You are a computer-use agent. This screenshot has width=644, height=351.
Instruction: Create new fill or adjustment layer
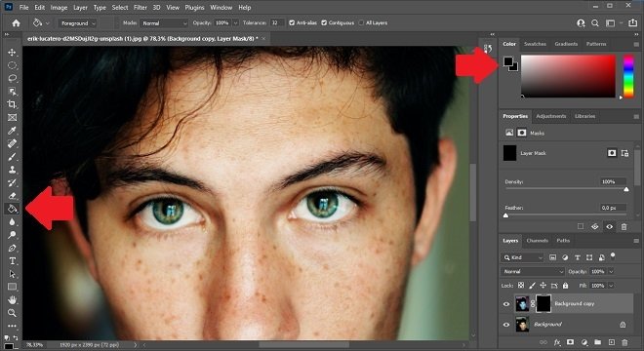pyautogui.click(x=584, y=342)
